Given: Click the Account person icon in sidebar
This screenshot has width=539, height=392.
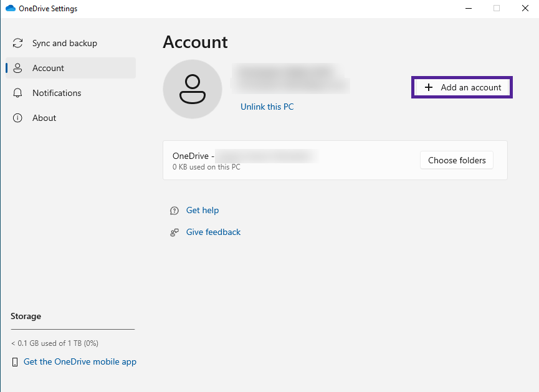Looking at the screenshot, I should point(18,69).
